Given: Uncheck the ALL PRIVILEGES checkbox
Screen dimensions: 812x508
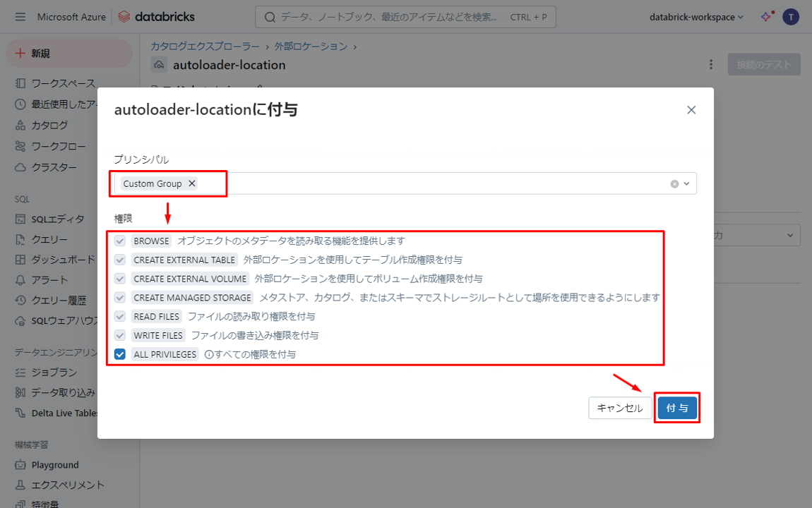Looking at the screenshot, I should tap(120, 354).
